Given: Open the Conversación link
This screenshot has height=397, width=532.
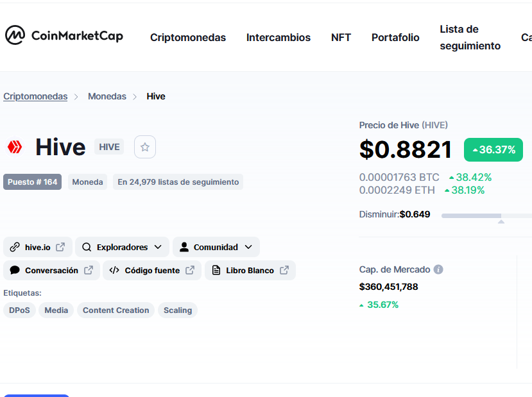Looking at the screenshot, I should pyautogui.click(x=51, y=270).
